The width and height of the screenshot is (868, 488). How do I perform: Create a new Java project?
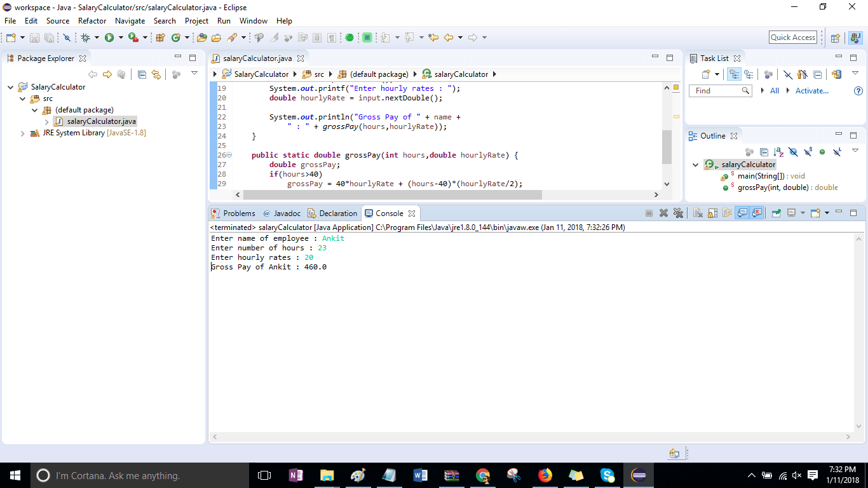point(10,37)
